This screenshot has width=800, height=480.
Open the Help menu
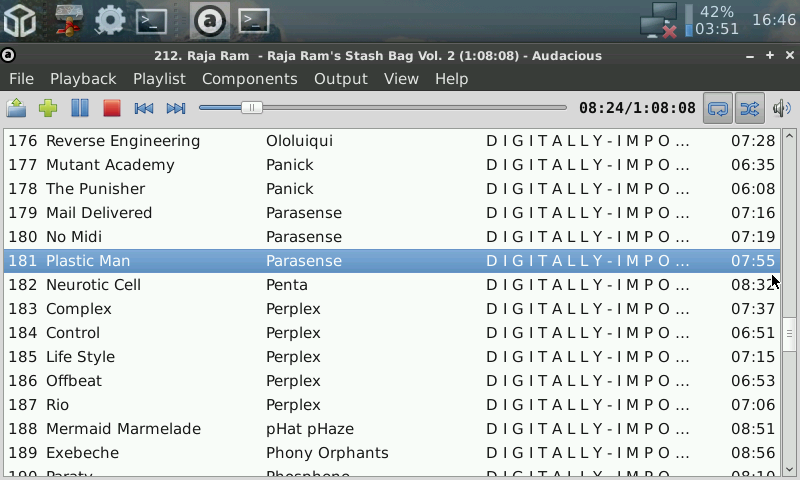tap(452, 79)
